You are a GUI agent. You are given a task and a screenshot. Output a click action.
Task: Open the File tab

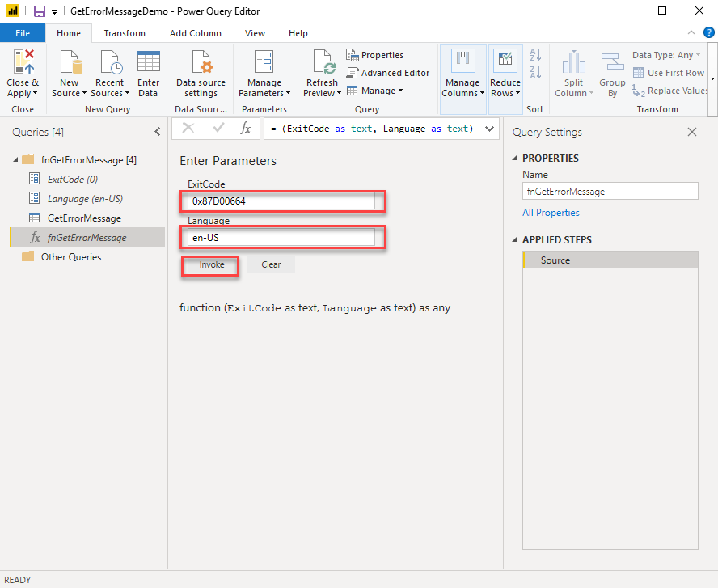pos(23,33)
